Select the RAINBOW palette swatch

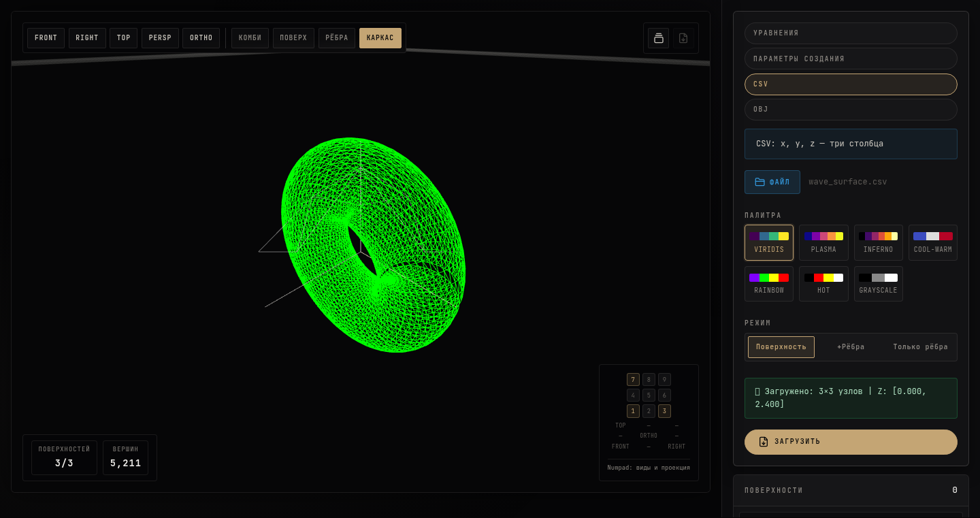click(x=769, y=284)
